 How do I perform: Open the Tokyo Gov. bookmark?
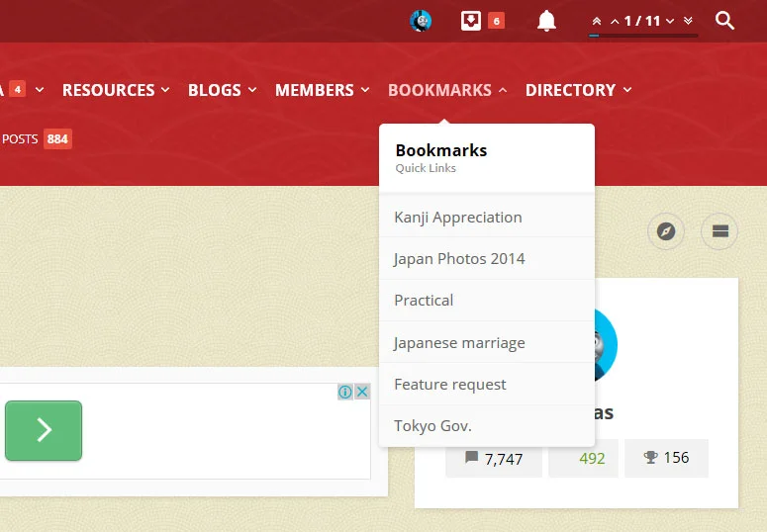click(x=487, y=426)
